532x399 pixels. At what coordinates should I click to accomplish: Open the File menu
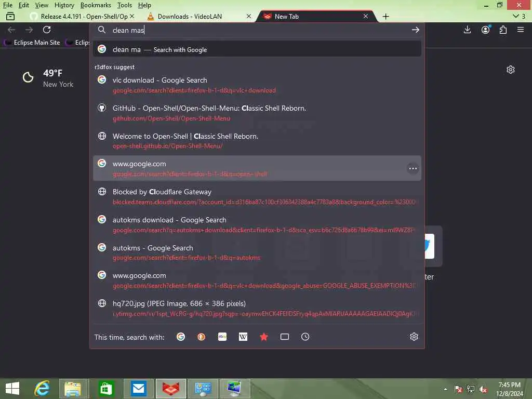tap(7, 5)
